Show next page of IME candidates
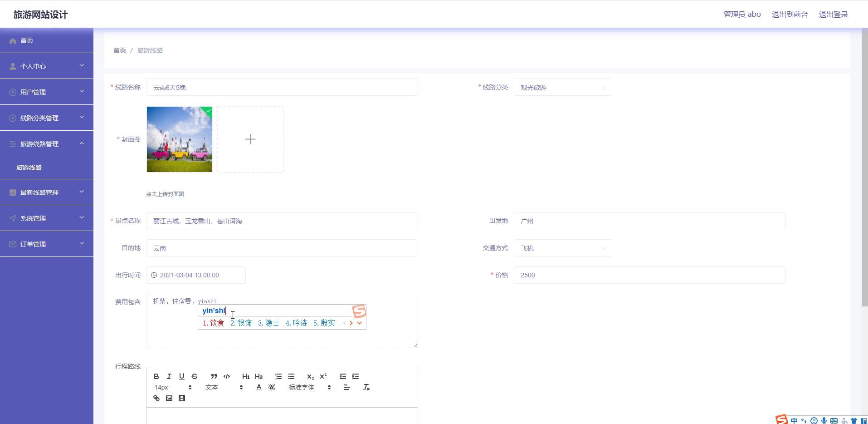 [x=351, y=323]
